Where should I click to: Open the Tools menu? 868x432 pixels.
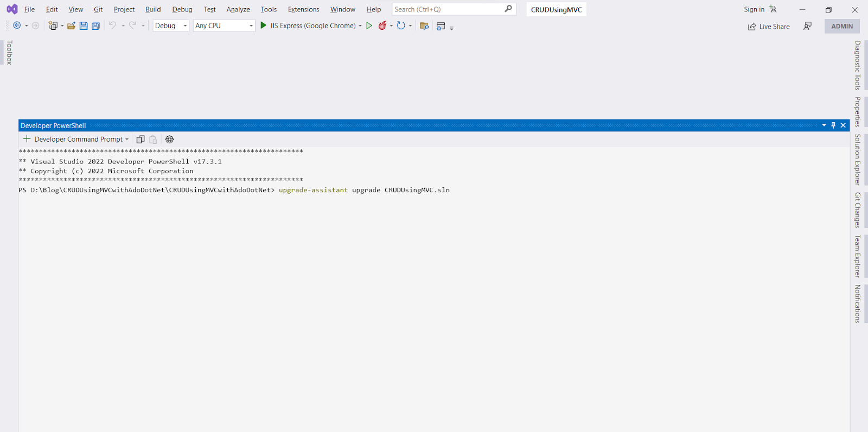click(269, 9)
